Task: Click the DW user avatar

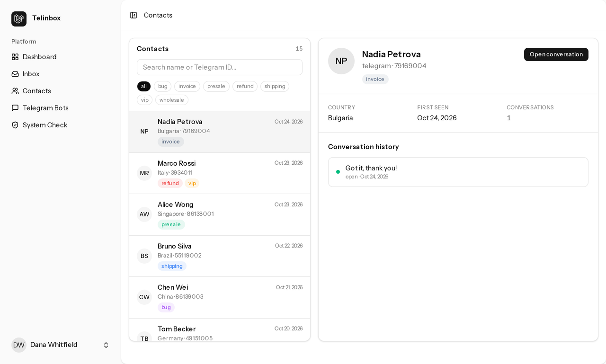Action: click(x=19, y=345)
